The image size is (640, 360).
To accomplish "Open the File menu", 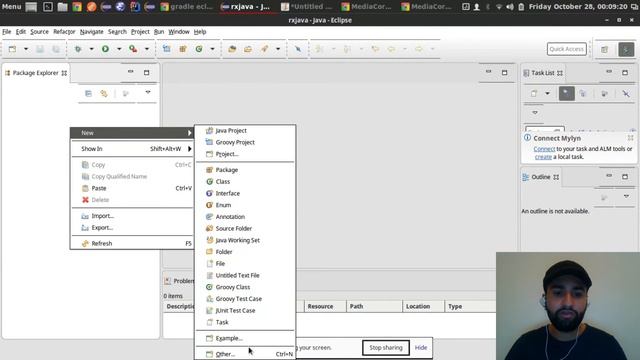I will [x=7, y=32].
